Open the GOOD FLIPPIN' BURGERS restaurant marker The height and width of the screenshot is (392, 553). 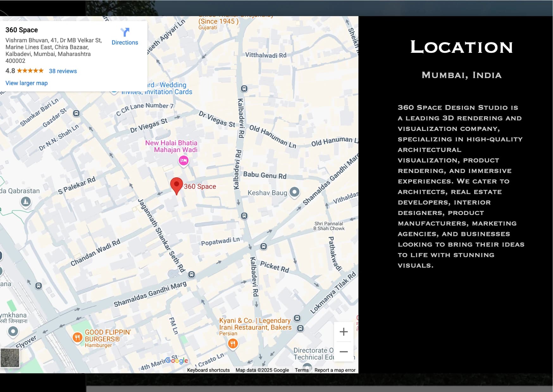pos(78,337)
